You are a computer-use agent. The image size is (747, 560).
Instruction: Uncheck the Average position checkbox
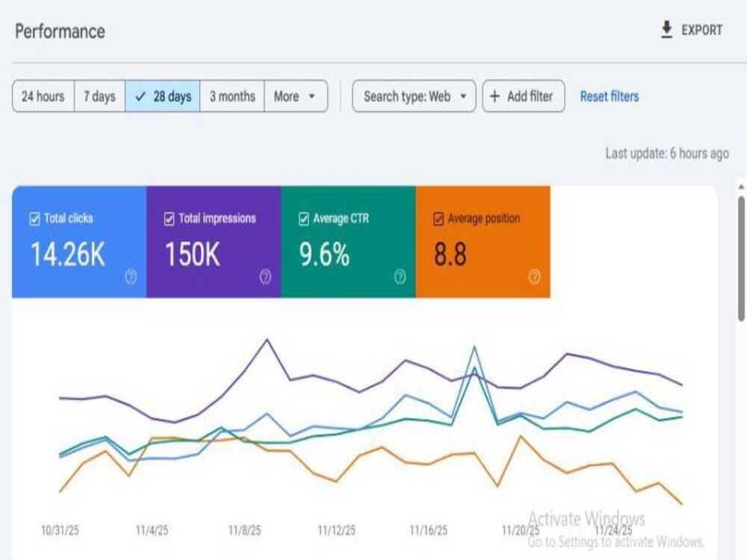click(438, 219)
